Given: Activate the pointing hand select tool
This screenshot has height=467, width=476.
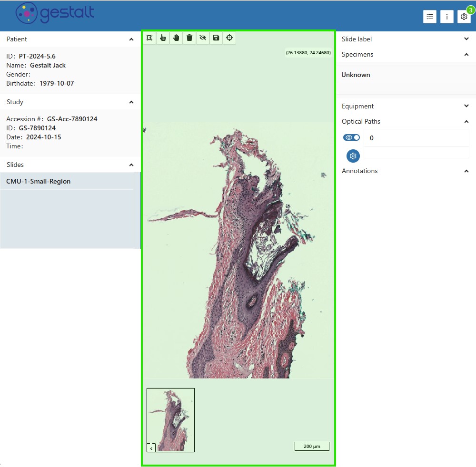Looking at the screenshot, I should 163,38.
